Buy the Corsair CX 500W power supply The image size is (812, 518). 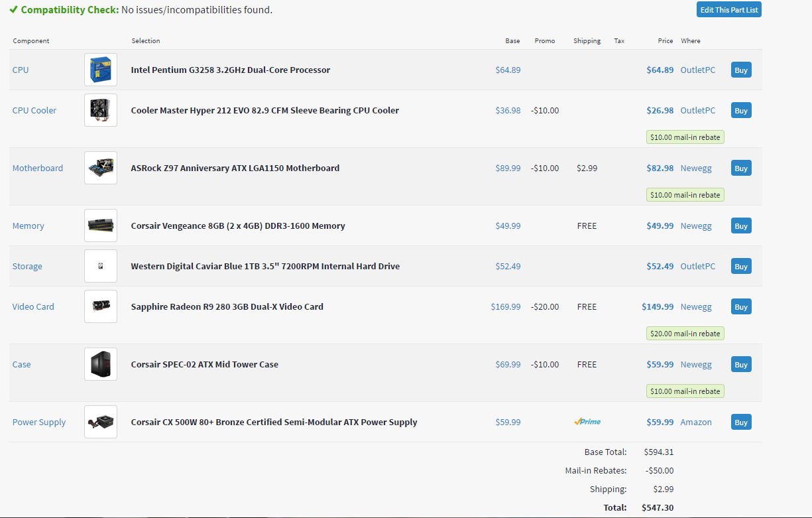click(x=741, y=422)
